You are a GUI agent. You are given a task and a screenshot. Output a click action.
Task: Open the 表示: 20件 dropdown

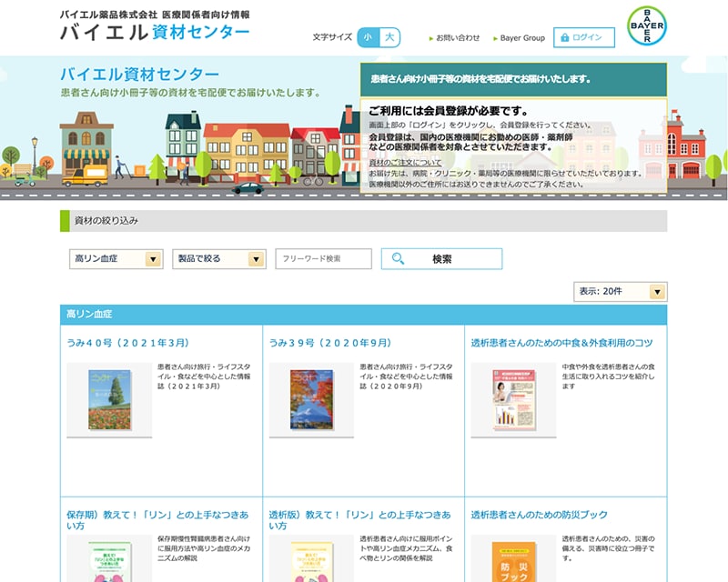(x=619, y=290)
